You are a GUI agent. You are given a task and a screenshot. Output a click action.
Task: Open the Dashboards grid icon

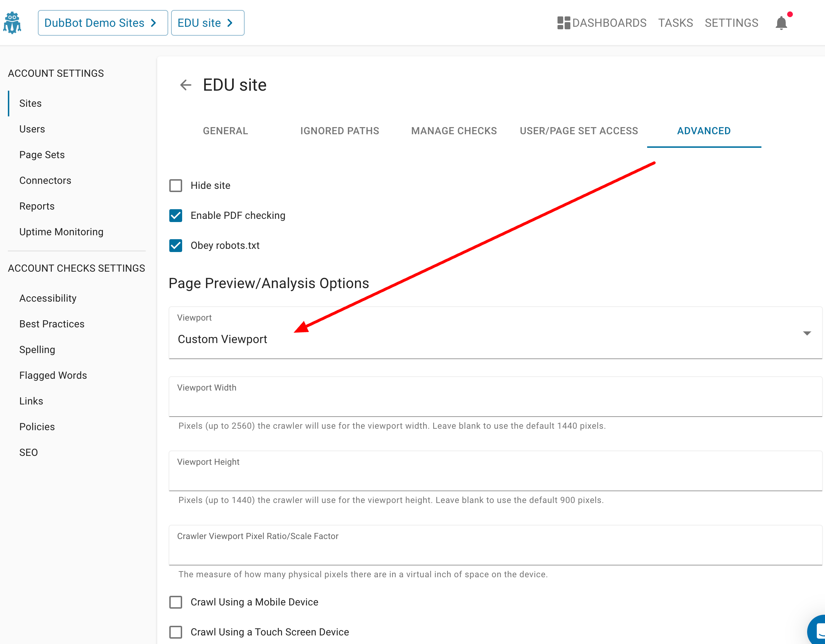coord(564,22)
